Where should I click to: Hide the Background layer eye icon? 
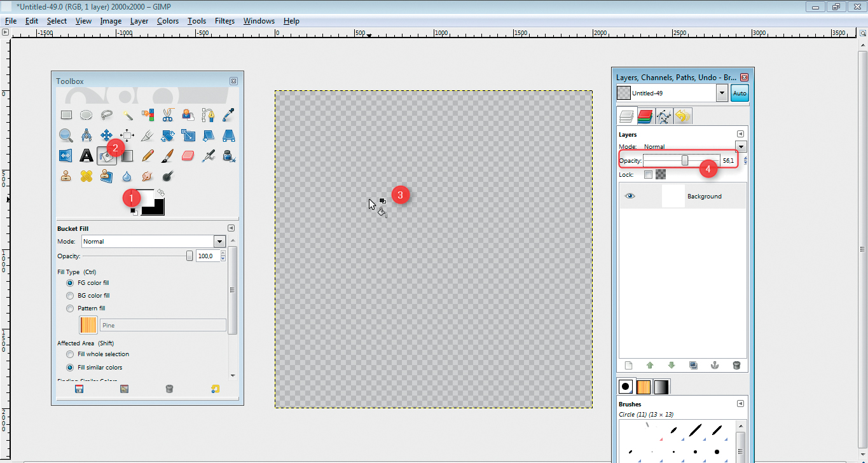tap(630, 196)
